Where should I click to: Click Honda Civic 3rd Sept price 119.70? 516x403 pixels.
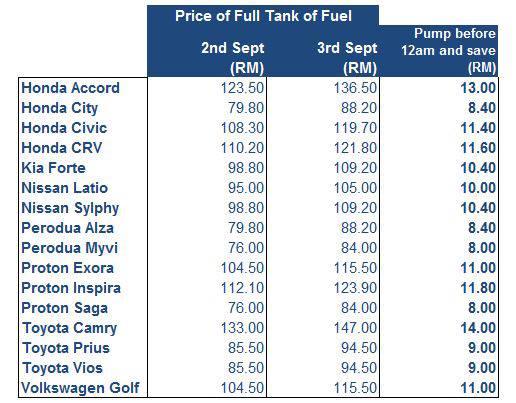355,128
